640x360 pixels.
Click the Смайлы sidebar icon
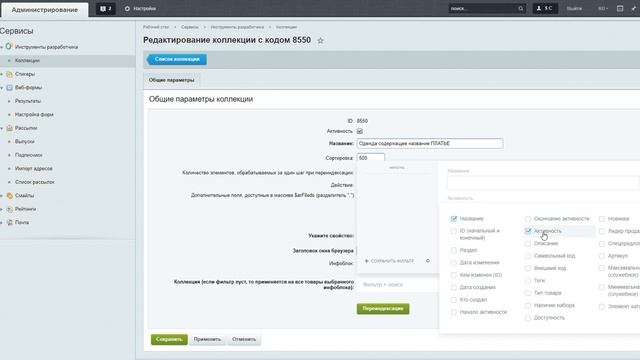[9, 196]
